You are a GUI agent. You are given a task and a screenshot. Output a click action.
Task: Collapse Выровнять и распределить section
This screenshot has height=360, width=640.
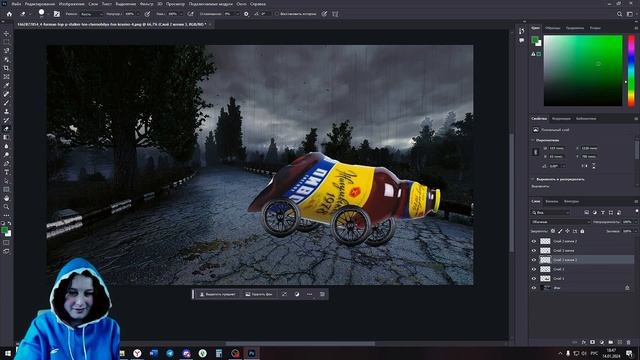coord(533,179)
